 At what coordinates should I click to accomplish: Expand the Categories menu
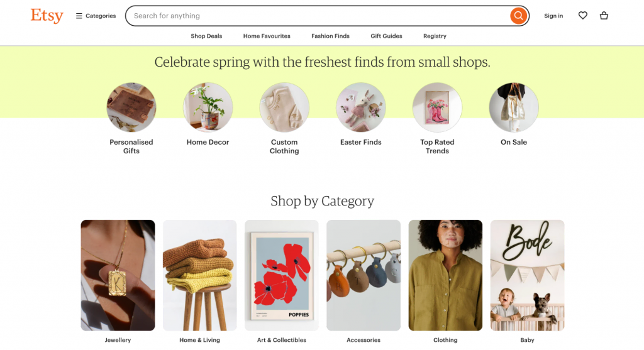[x=96, y=16]
